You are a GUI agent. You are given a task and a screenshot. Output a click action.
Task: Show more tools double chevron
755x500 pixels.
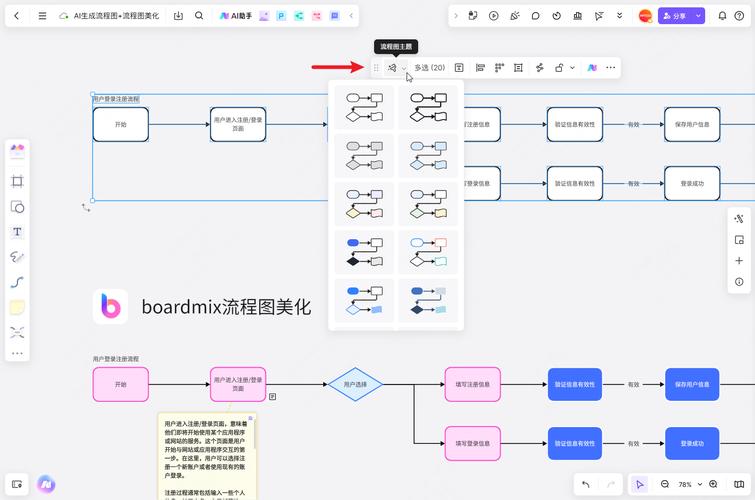(620, 16)
